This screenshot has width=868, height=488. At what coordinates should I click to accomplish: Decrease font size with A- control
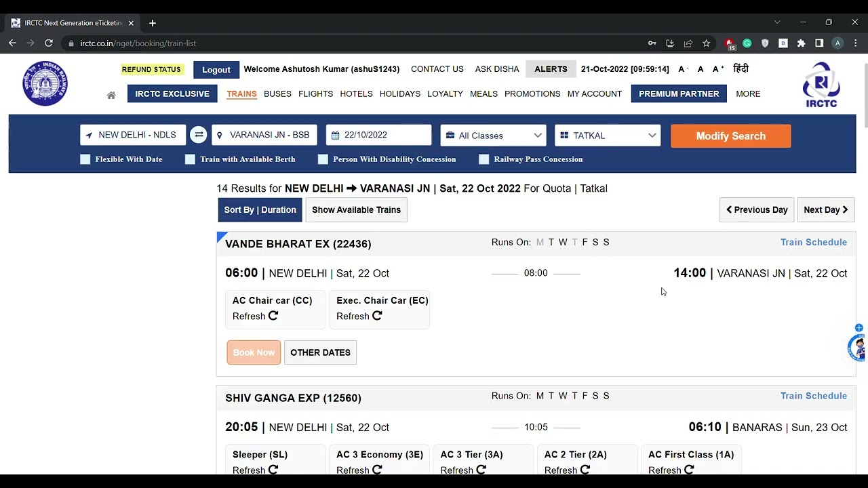click(x=683, y=69)
